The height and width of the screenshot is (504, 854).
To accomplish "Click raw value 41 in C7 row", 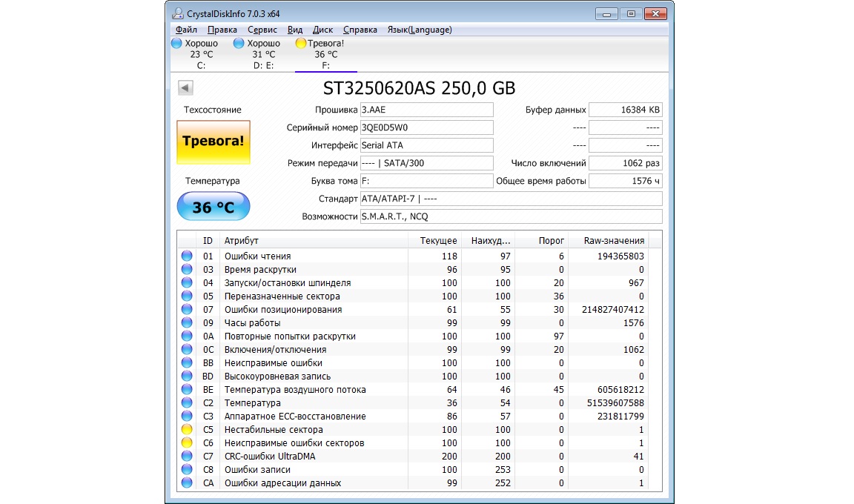I will 638,456.
